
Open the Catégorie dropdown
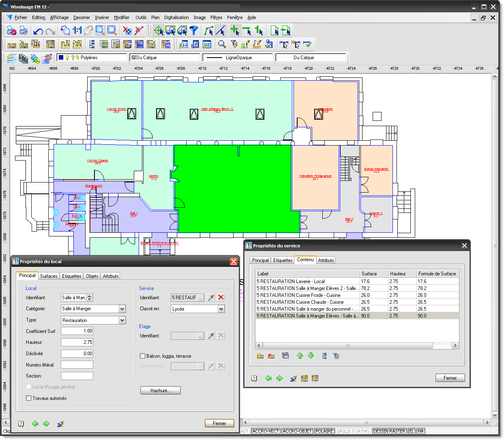coord(122,309)
